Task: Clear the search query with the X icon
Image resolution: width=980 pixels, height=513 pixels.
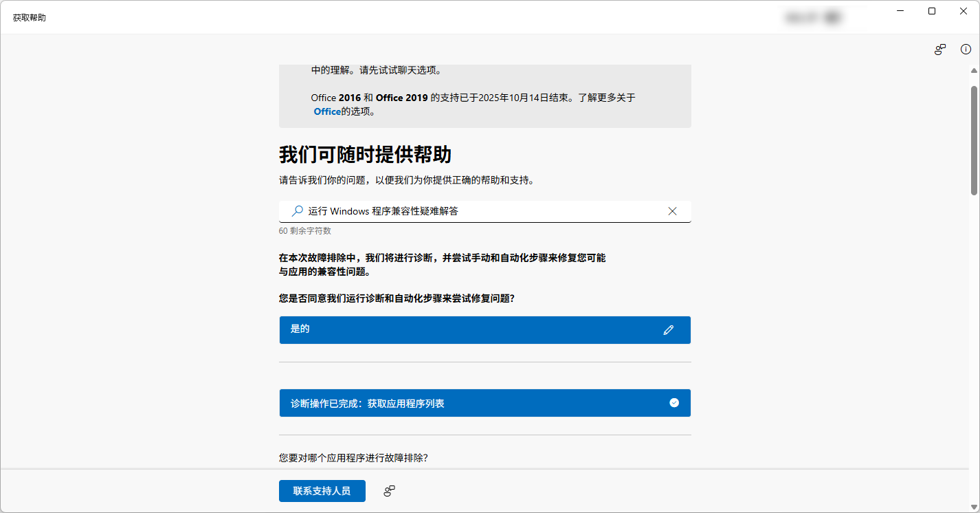Action: tap(672, 211)
